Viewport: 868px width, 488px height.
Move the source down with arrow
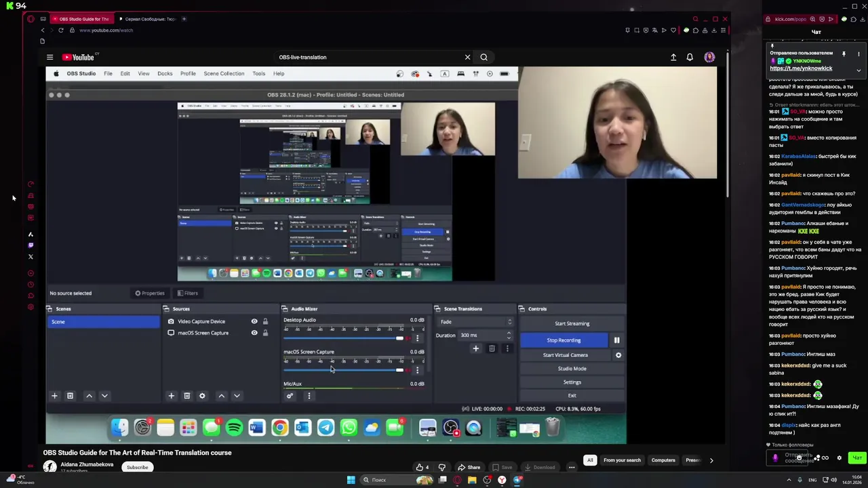237,396
